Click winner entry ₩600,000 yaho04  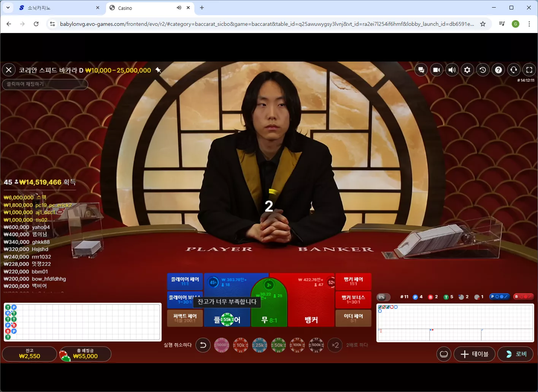(x=27, y=227)
